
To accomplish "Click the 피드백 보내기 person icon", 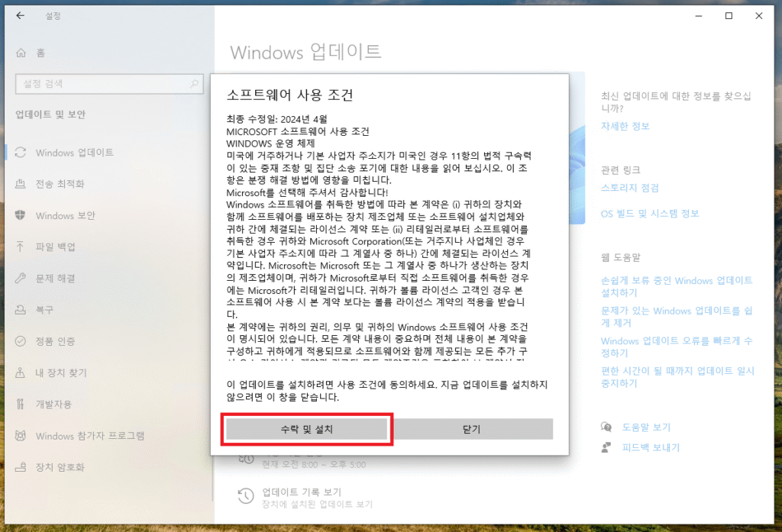I will pyautogui.click(x=606, y=447).
